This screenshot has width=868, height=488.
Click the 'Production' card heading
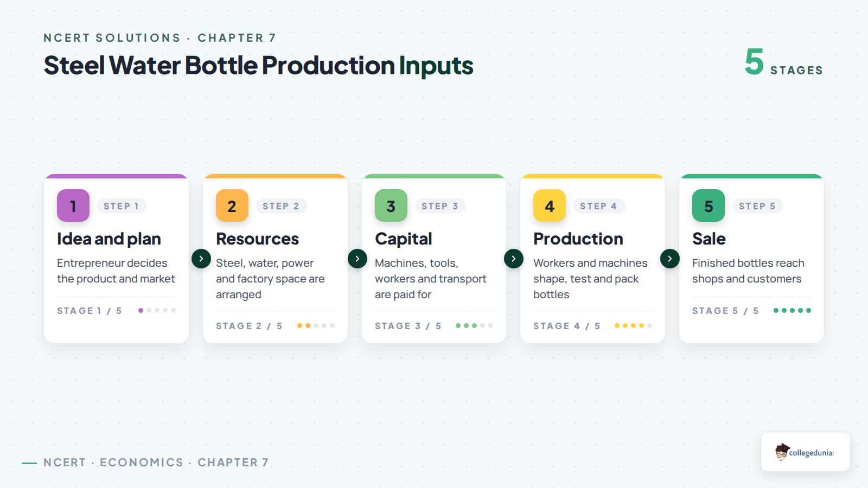578,239
